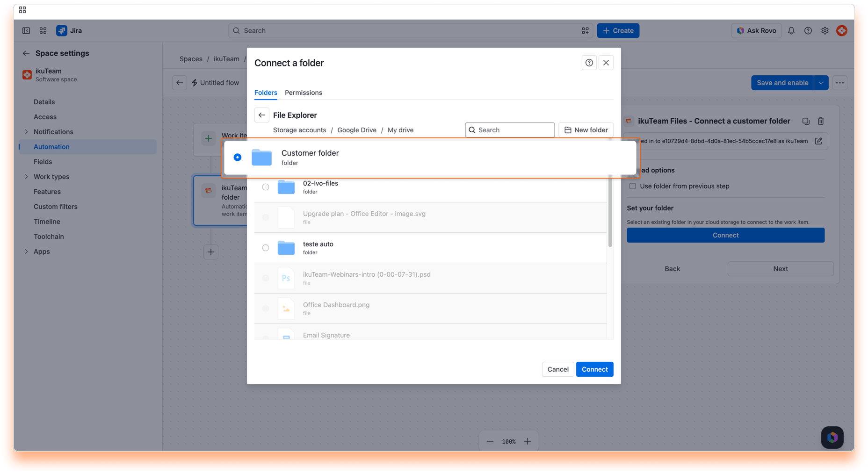The height and width of the screenshot is (474, 868).
Task: Click the File Explorer search field
Action: pyautogui.click(x=510, y=130)
